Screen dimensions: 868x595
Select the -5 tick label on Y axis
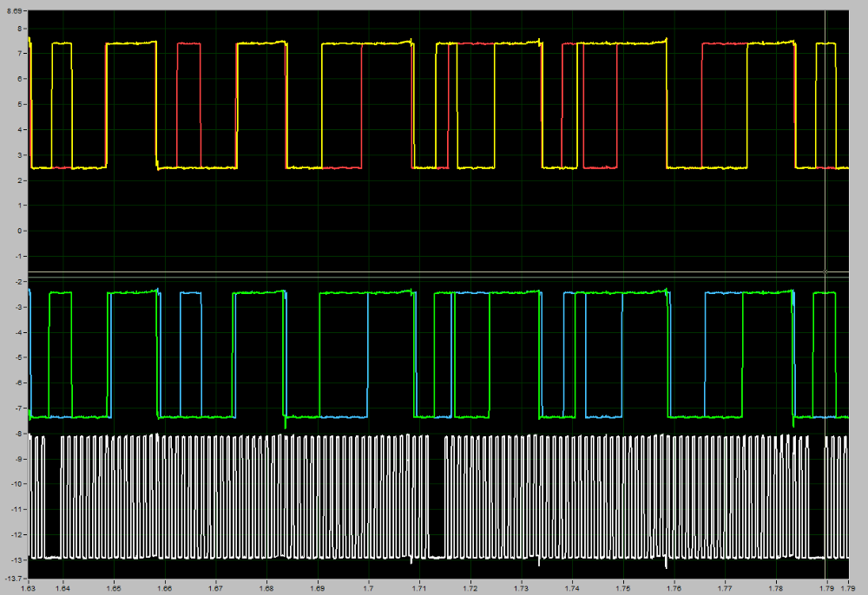[x=17, y=357]
